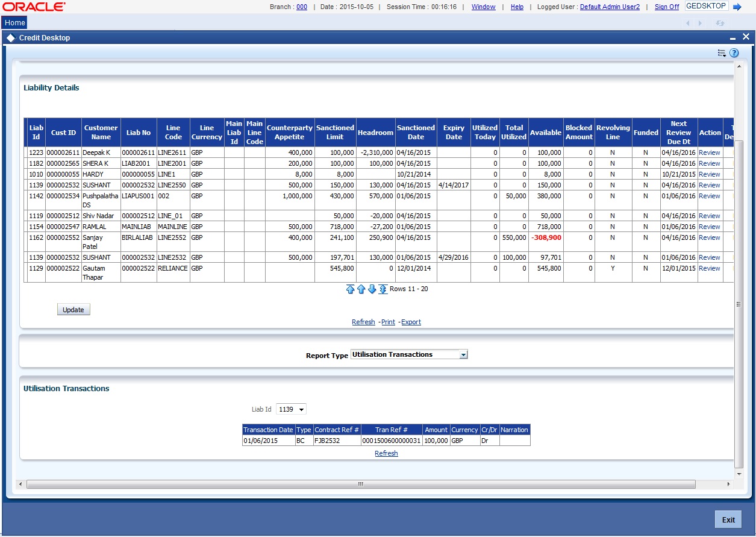Click the horizontal scrollbar thumb

point(361,484)
